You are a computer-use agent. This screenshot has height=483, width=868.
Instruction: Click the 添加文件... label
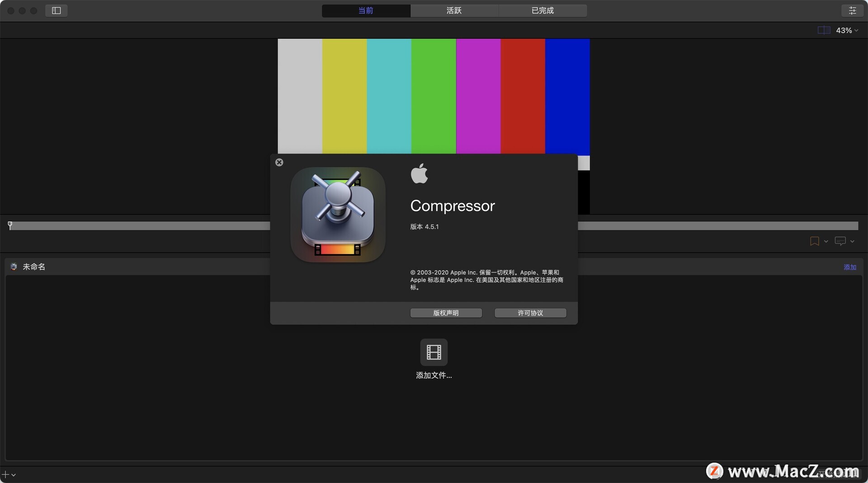pyautogui.click(x=434, y=375)
